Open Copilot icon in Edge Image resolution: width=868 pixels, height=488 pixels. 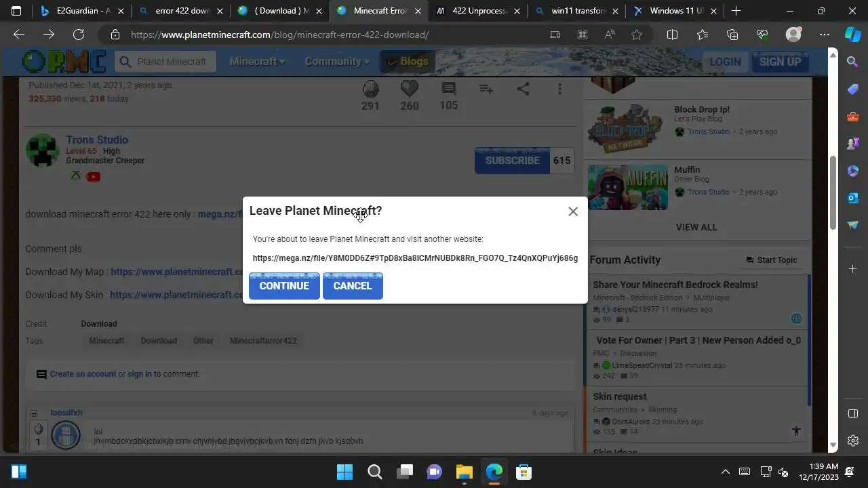[x=852, y=35]
